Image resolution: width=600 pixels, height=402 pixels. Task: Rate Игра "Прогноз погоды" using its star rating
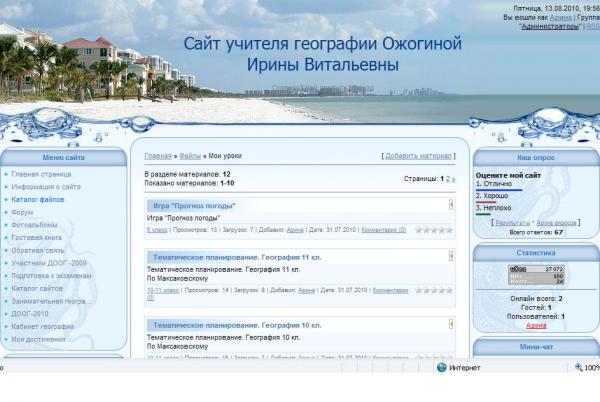(x=434, y=230)
